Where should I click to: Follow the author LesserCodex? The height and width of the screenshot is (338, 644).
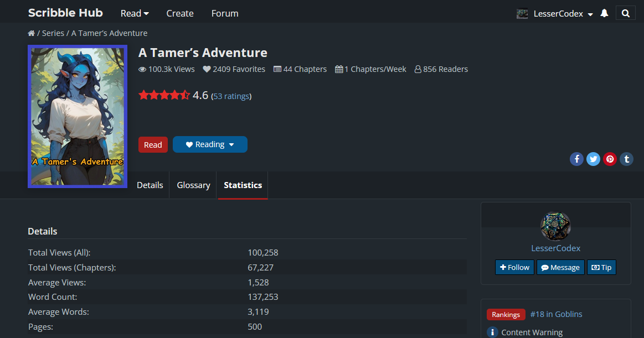pyautogui.click(x=514, y=267)
